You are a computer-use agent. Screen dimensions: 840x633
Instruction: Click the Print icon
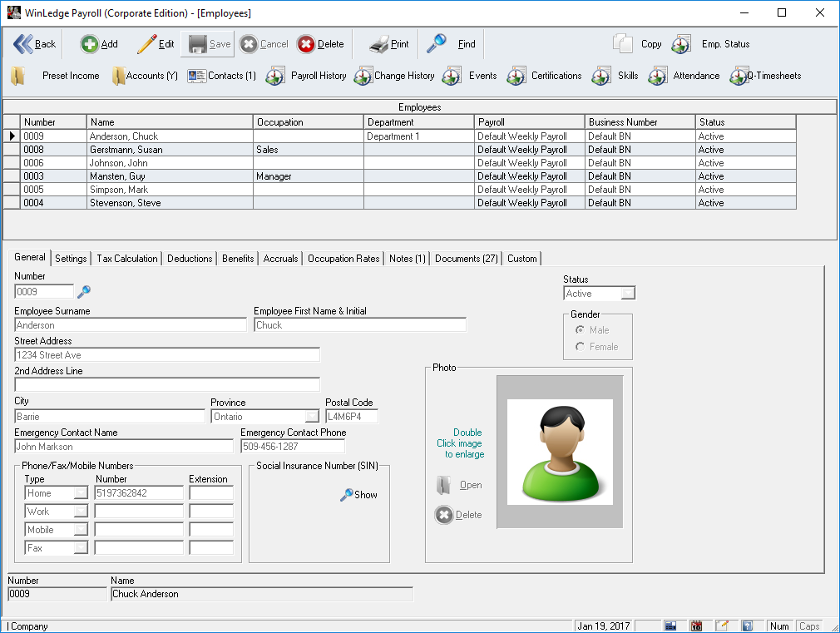379,44
